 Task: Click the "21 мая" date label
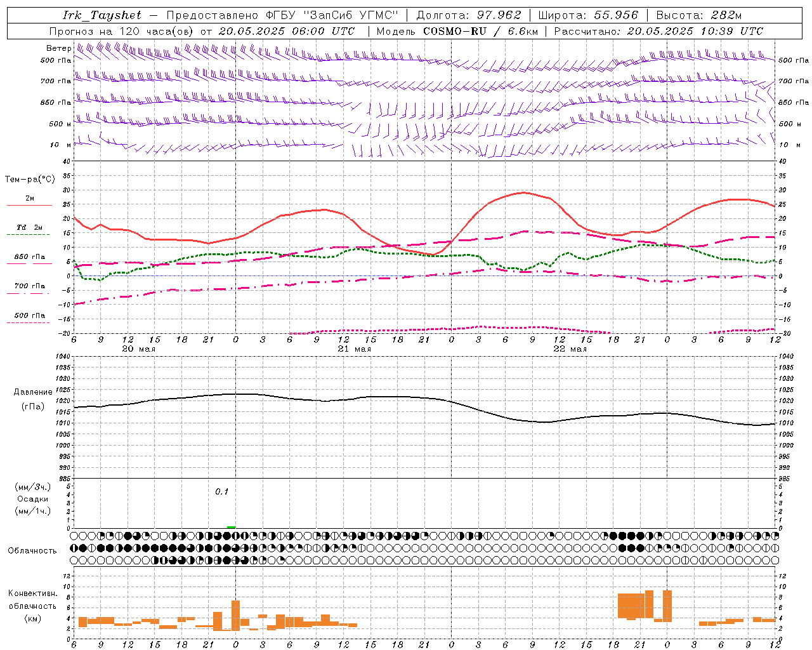(355, 349)
